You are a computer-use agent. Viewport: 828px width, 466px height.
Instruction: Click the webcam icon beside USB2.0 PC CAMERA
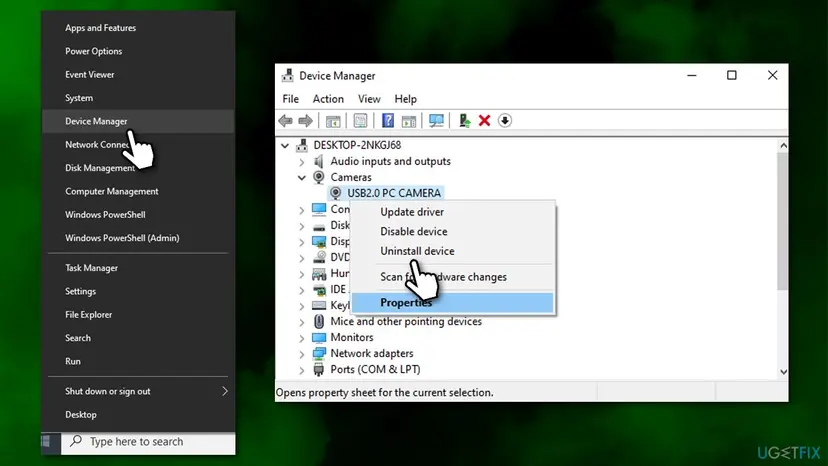[336, 193]
